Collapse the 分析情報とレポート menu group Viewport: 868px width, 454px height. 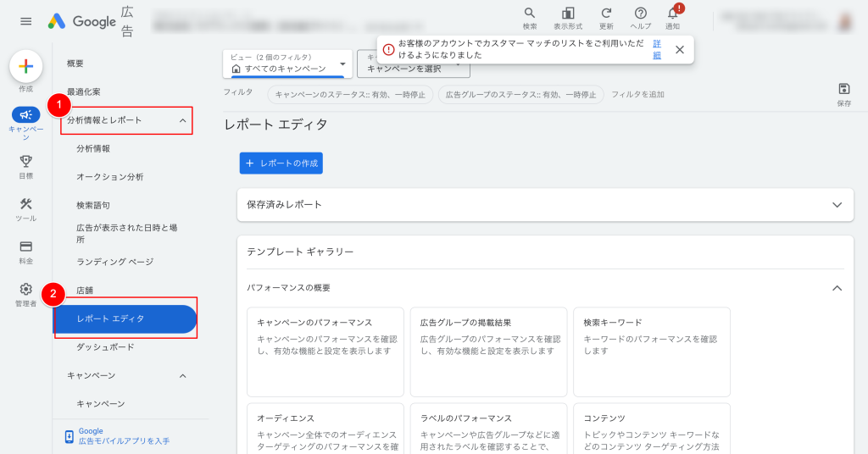(x=182, y=121)
